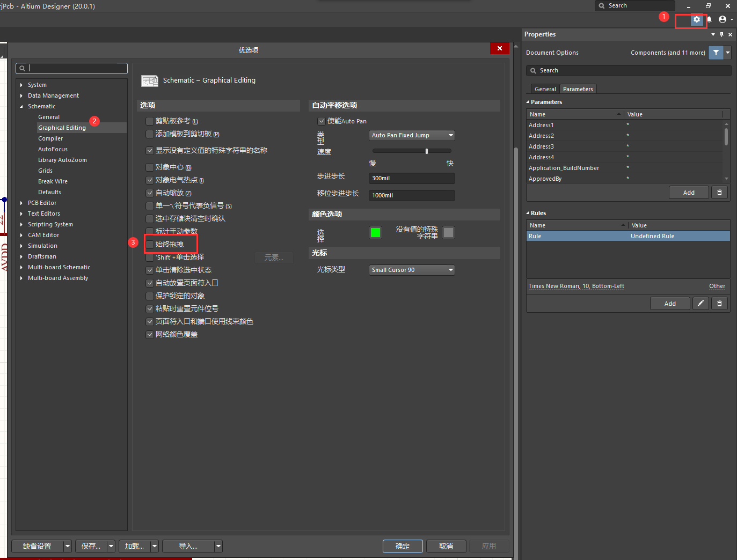
Task: Delete rule with the Rules trash icon
Action: (720, 304)
